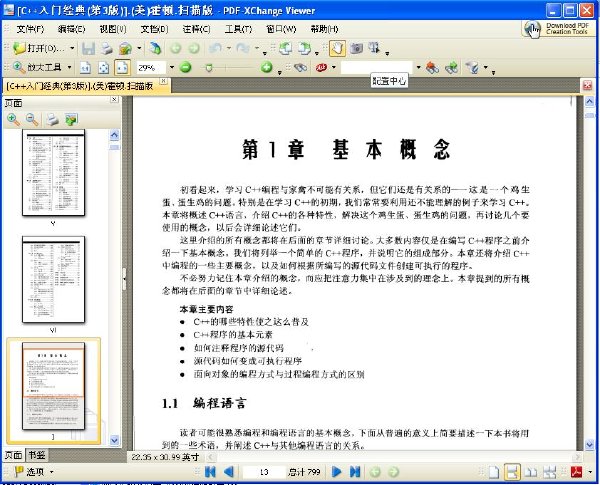Go to the next page
Screen dimensions: 600x485
pyautogui.click(x=336, y=472)
